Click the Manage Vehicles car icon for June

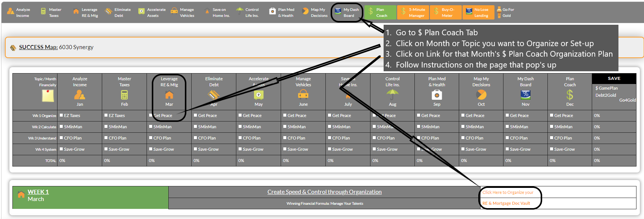coord(303,95)
